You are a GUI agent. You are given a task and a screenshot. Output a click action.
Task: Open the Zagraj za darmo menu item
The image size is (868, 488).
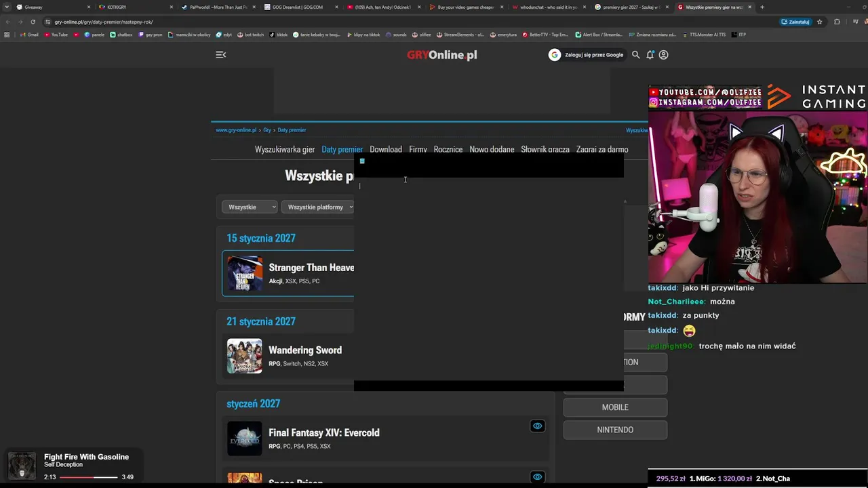tap(602, 149)
